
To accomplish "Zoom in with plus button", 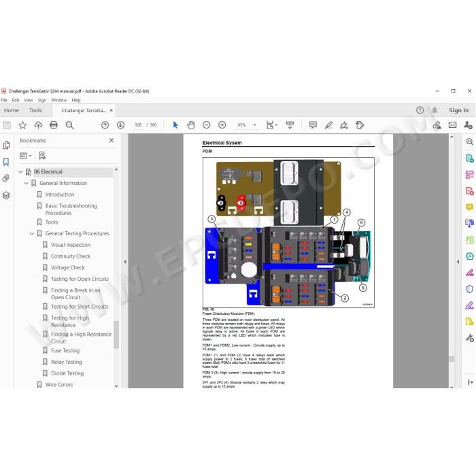I will tap(222, 124).
